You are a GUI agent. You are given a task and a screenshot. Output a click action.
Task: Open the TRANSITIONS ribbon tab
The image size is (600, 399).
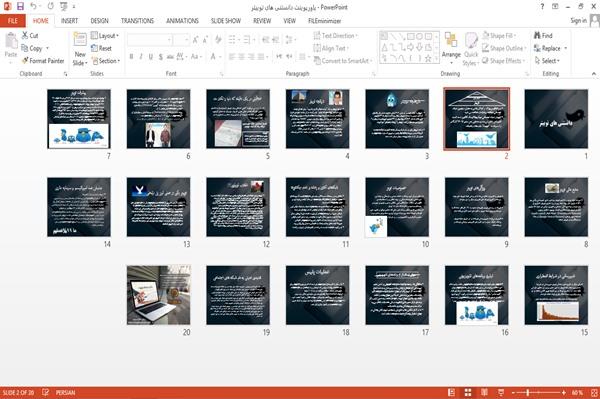coord(137,21)
